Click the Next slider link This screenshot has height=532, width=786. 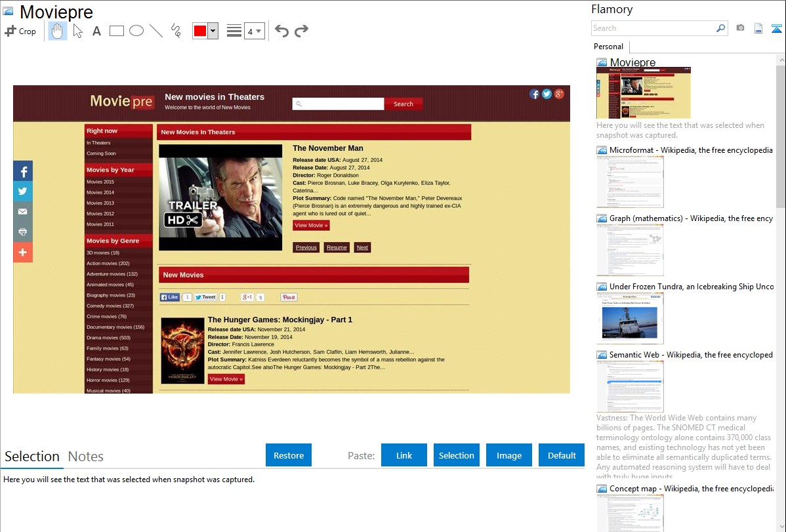(x=362, y=247)
